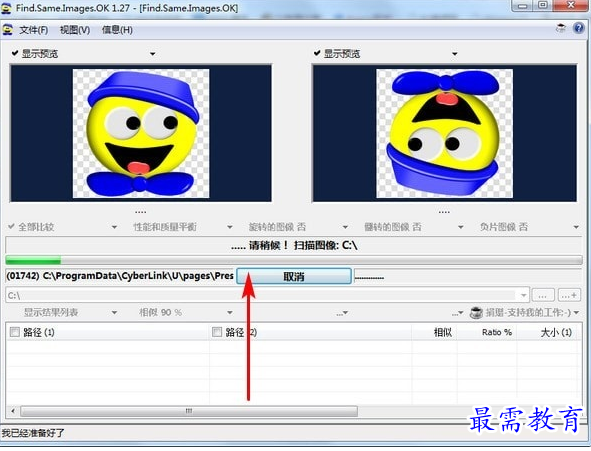Click the 请稍候！扫描图像: C:\ status label
Image resolution: width=591 pixels, height=451 pixels.
[x=294, y=246]
